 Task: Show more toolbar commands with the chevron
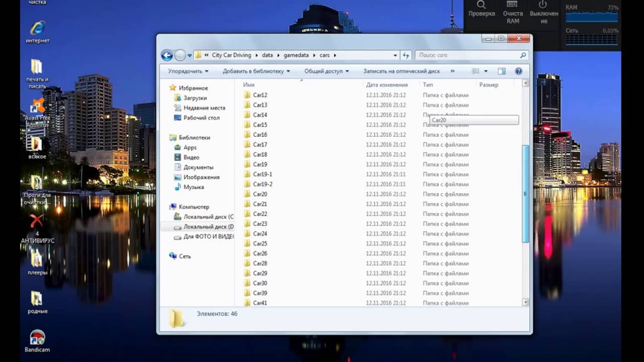point(452,71)
